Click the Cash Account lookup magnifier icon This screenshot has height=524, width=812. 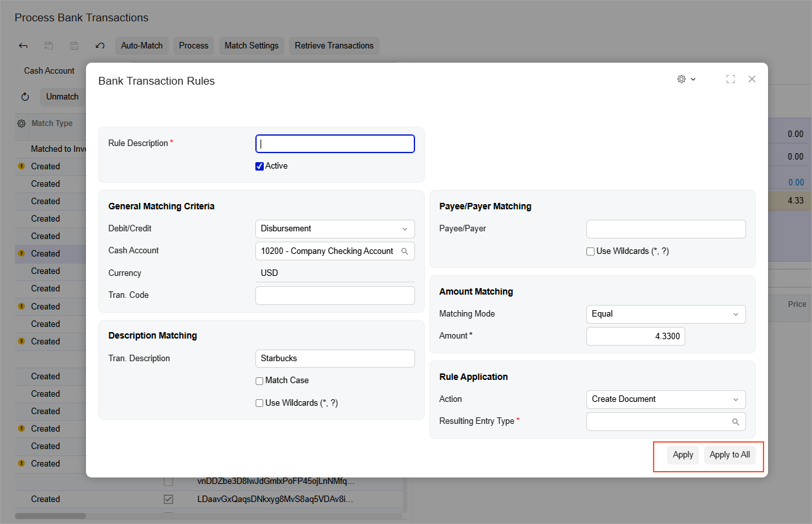(405, 251)
